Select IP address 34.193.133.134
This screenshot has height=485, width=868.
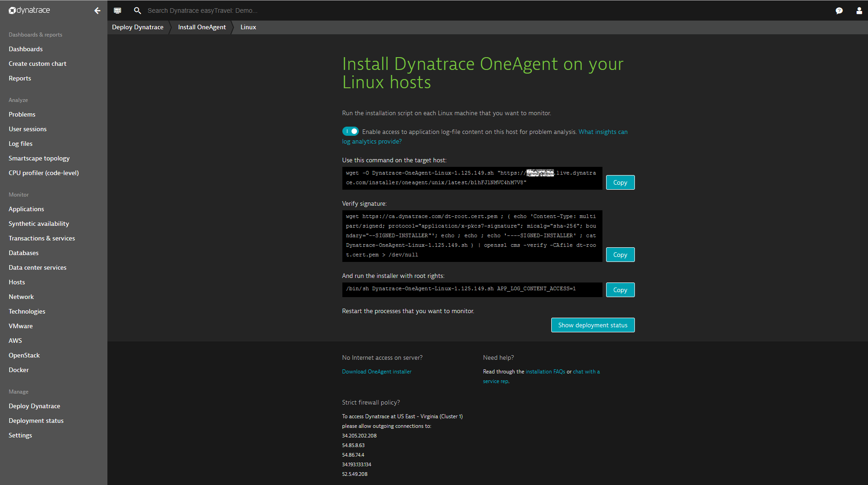click(x=357, y=464)
